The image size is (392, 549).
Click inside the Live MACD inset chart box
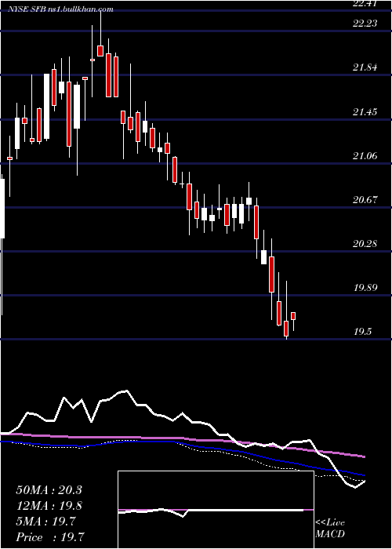tap(216, 510)
